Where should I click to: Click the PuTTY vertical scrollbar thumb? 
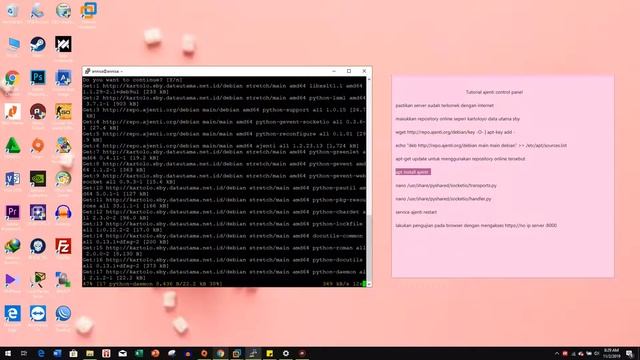pos(369,247)
